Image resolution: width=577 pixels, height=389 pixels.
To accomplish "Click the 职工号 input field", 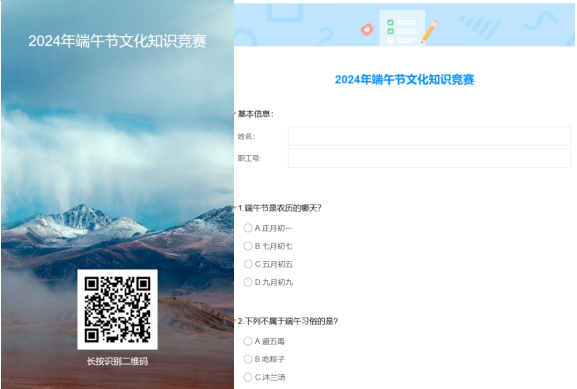I will point(429,158).
